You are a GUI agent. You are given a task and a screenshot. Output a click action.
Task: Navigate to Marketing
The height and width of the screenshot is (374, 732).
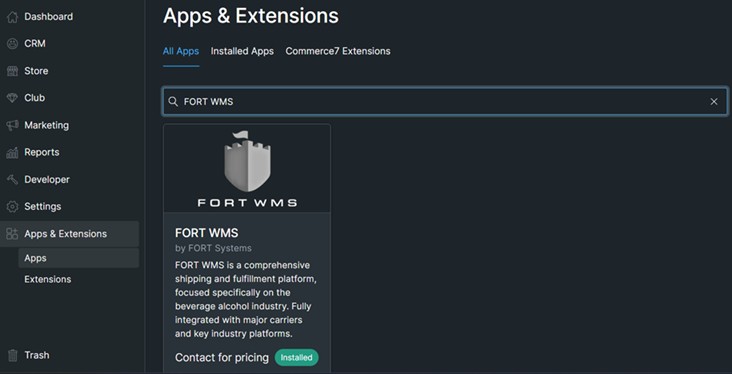[x=47, y=125]
